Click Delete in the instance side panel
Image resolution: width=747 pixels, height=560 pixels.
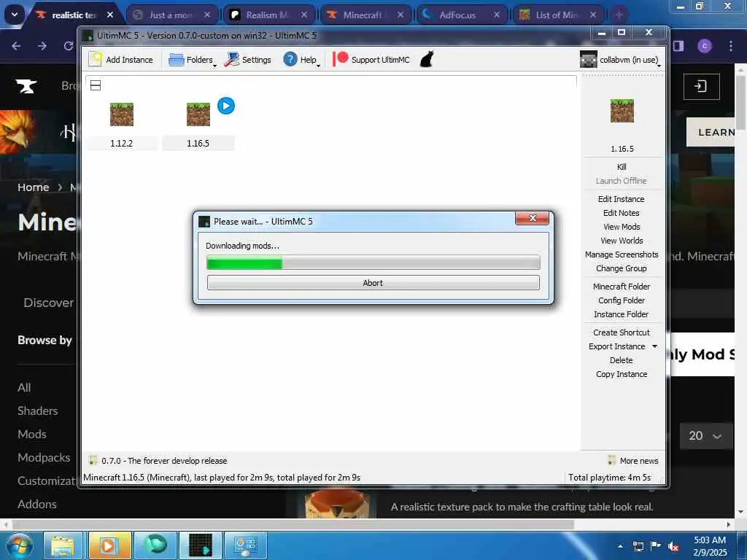[622, 360]
